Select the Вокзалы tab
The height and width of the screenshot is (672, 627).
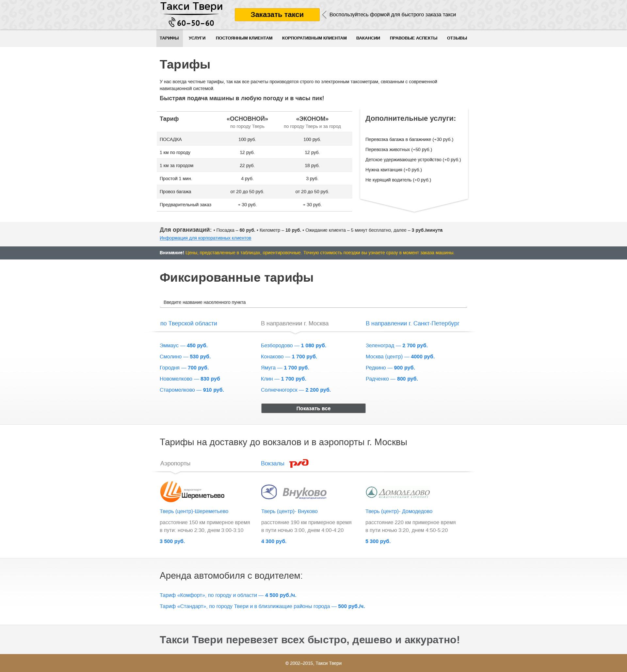coord(272,463)
